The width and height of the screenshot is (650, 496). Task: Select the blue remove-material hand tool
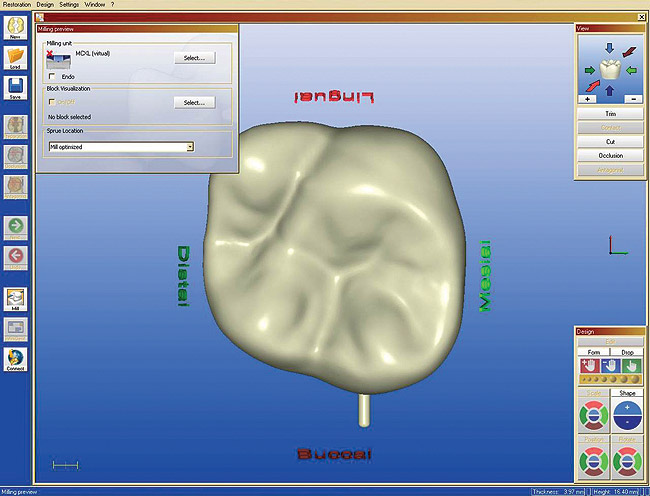pos(611,365)
